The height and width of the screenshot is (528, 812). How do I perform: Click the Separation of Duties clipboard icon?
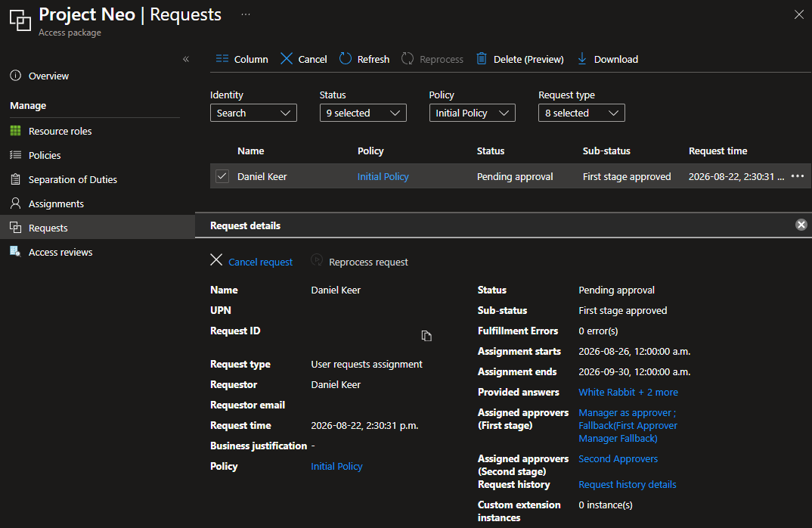tap(16, 179)
